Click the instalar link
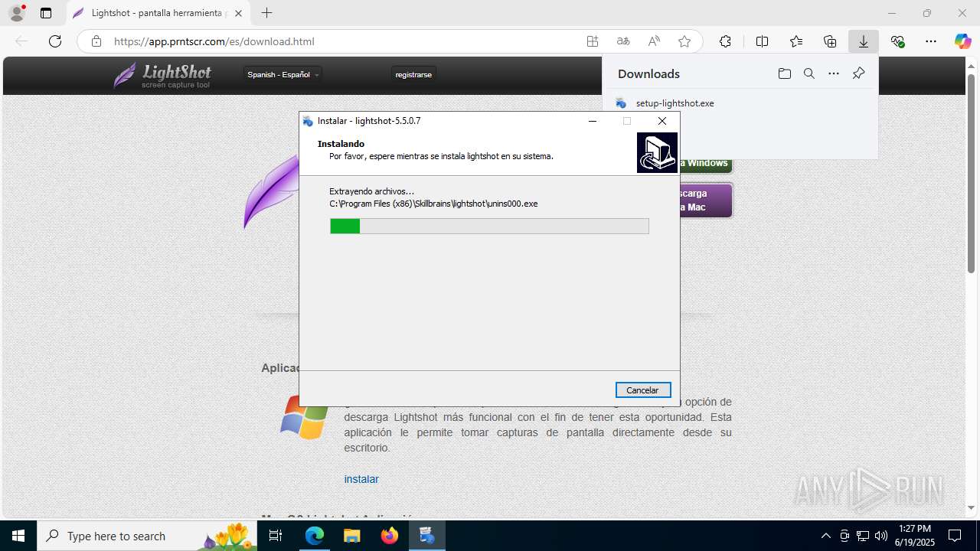The image size is (980, 551). click(x=361, y=479)
